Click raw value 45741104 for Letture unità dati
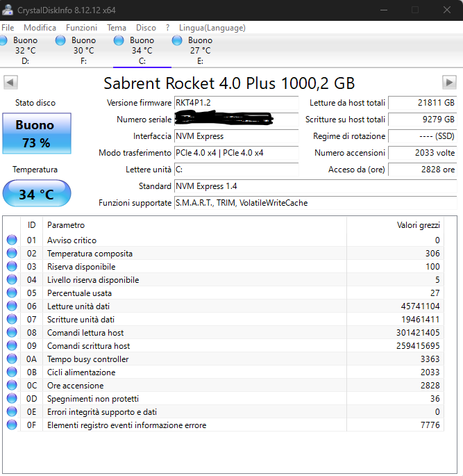 420,306
